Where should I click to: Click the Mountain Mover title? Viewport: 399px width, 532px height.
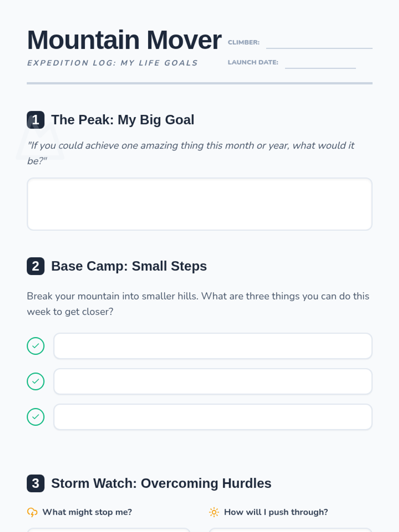point(124,40)
